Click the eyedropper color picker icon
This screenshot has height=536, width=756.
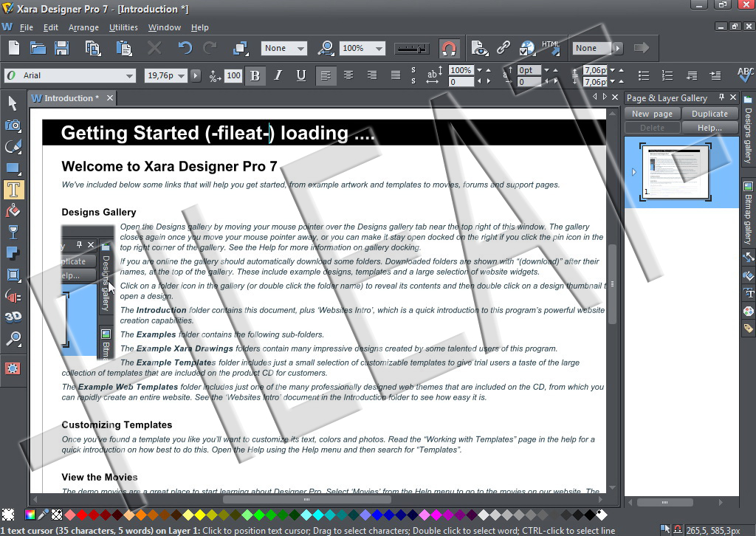[x=43, y=515]
